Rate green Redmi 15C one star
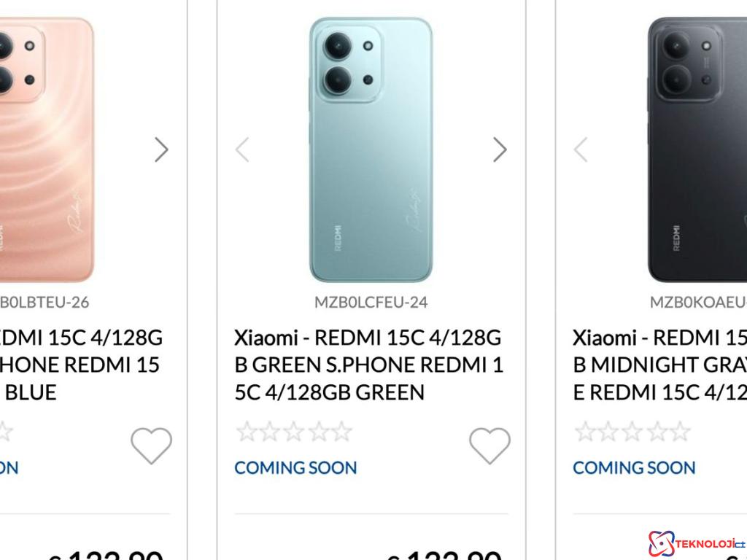Image resolution: width=747 pixels, height=560 pixels. pos(247,432)
